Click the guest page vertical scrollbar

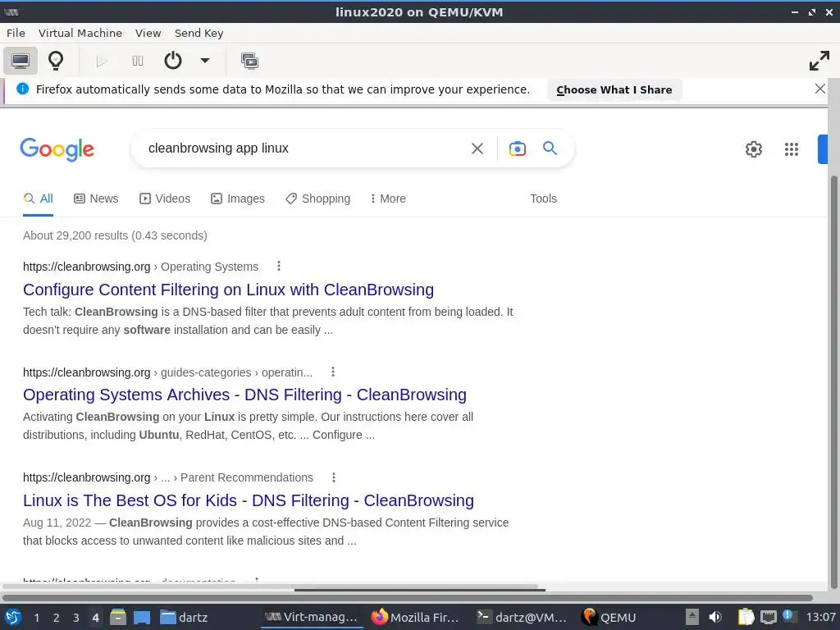tap(833, 381)
